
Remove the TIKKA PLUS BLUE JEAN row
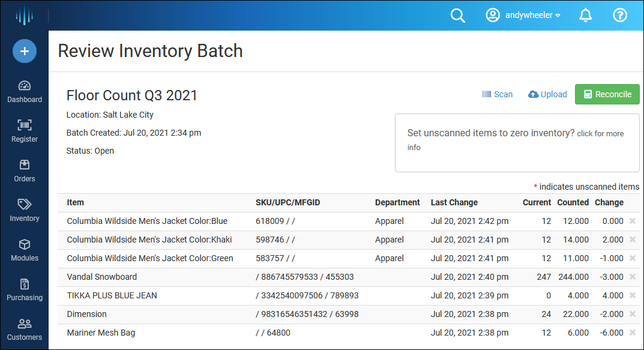[633, 295]
